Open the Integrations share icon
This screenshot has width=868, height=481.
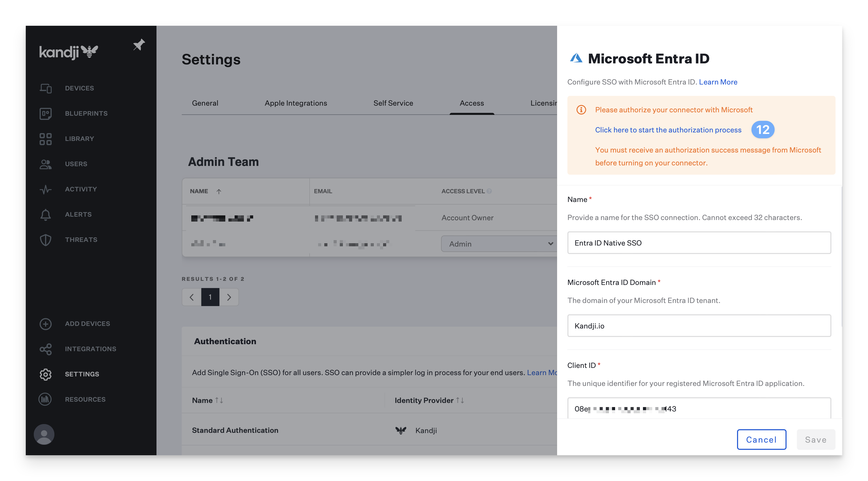[x=45, y=349]
